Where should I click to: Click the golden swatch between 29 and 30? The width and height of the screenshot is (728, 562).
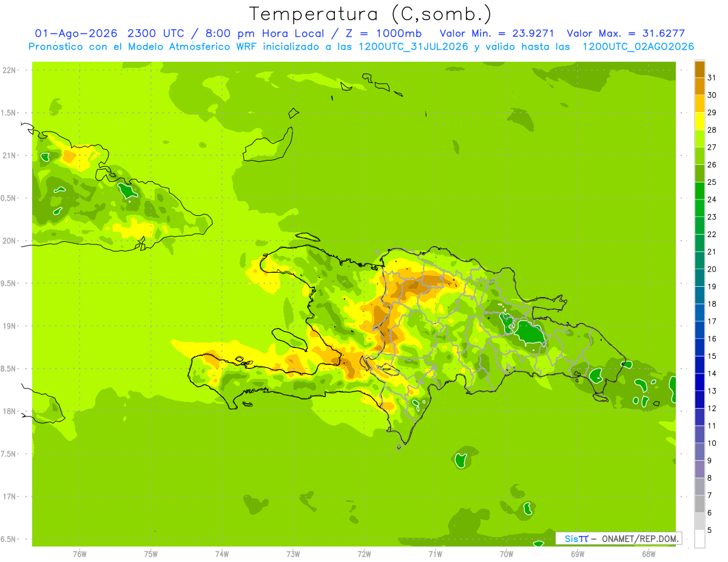pyautogui.click(x=699, y=104)
